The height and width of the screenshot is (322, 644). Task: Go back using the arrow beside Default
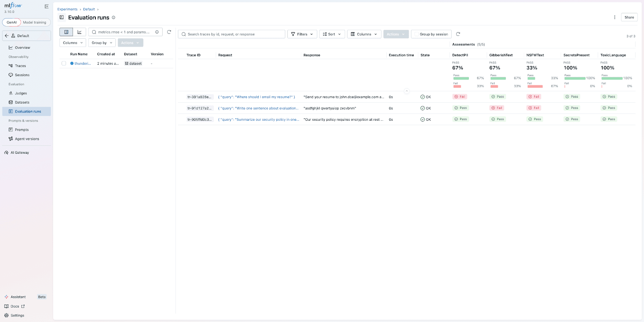[x=7, y=36]
